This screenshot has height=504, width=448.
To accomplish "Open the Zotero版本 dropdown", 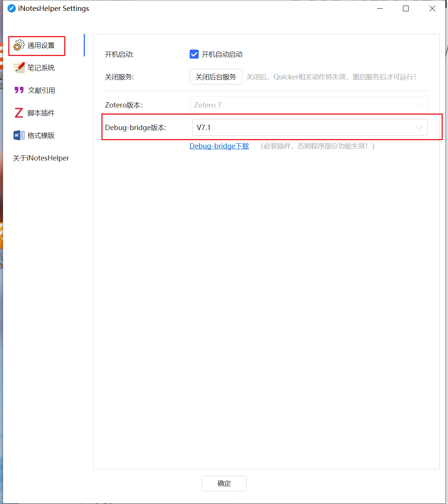I will 309,105.
